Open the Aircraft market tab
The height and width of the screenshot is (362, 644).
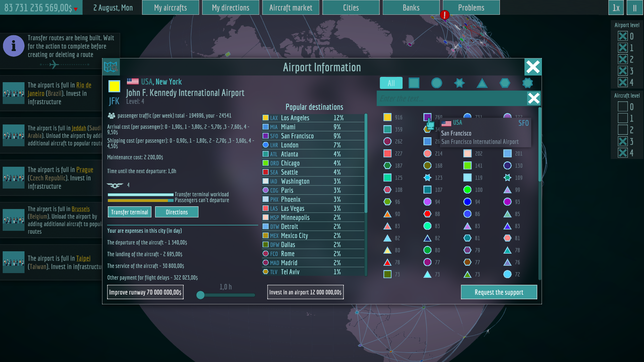point(291,8)
